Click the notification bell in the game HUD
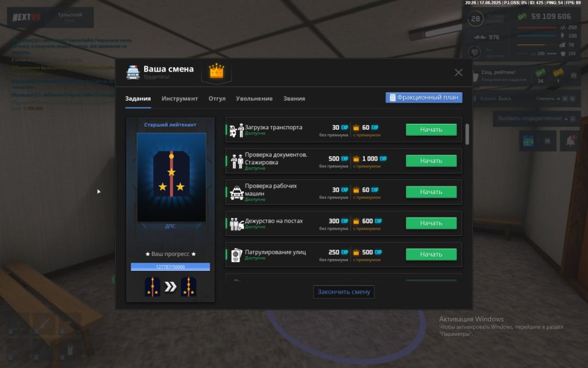 [x=570, y=141]
